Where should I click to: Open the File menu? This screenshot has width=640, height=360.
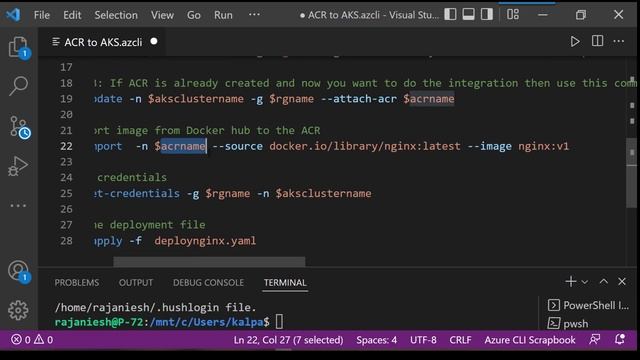point(42,15)
